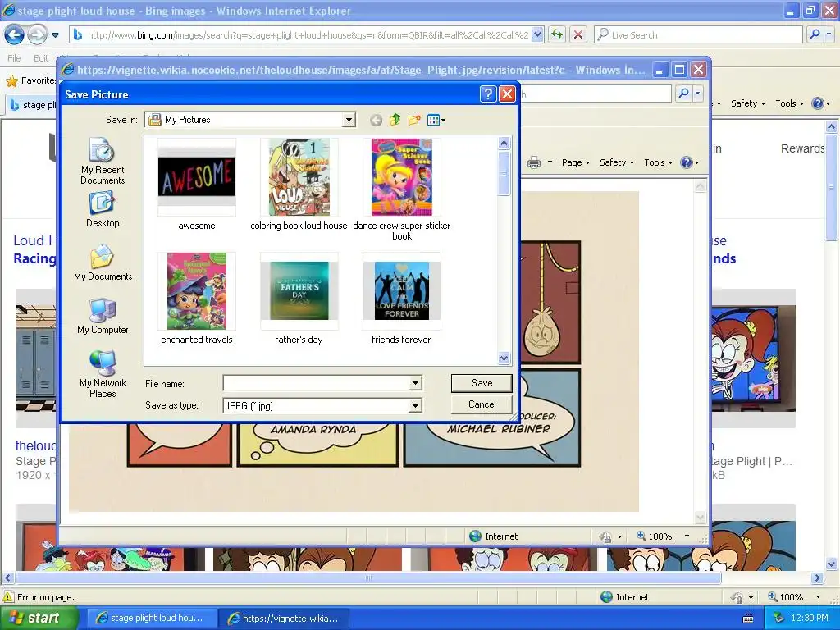Click the IE back navigation button
Screen dimensions: 840x630
click(15, 35)
